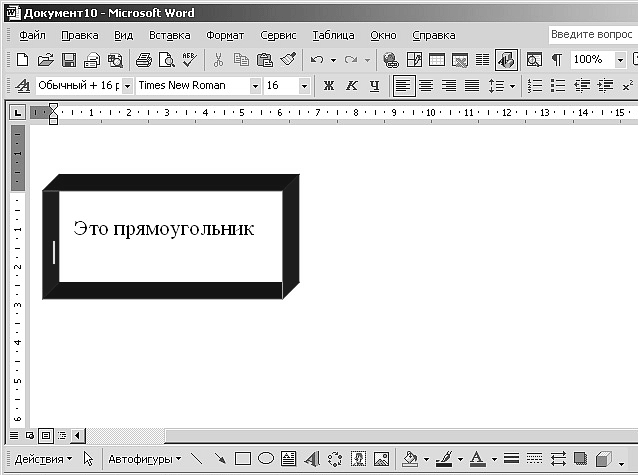Insert Clip Art from drawing toolbar
Viewport: 638px width, 475px height.
tap(358, 459)
